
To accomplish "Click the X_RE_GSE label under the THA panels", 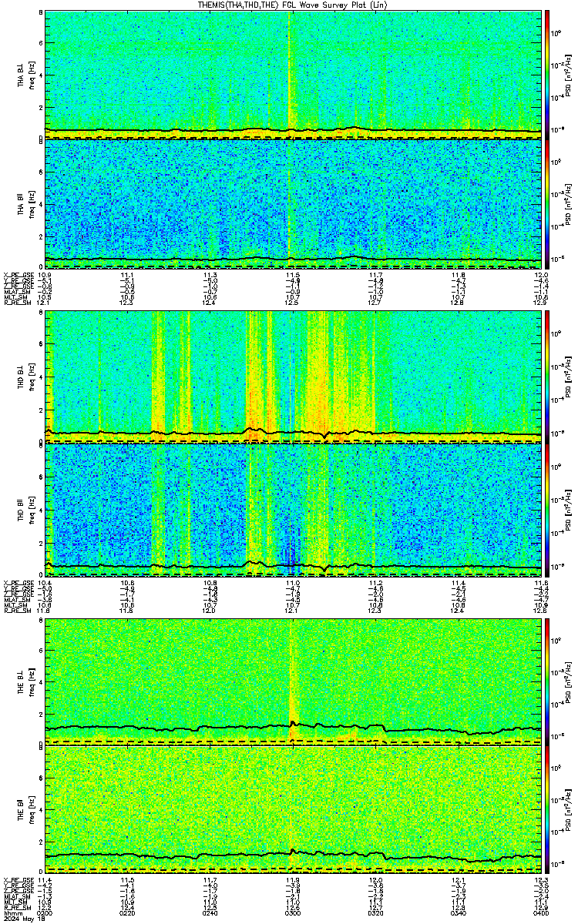I will coord(17,275).
